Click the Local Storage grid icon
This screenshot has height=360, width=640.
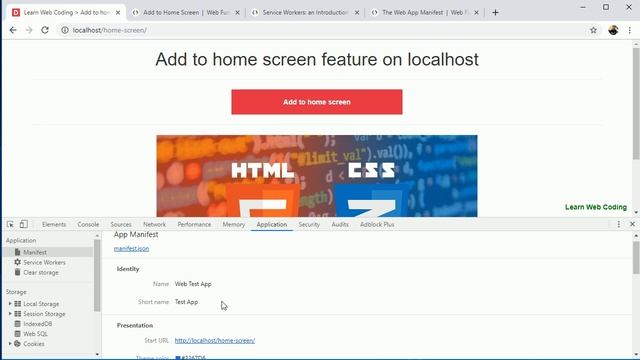(x=18, y=304)
